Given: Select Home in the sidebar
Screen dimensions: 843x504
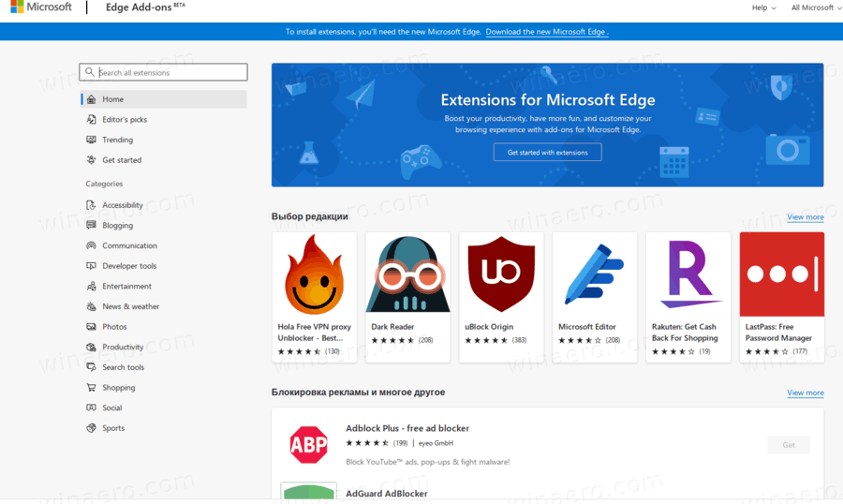Looking at the screenshot, I should (163, 99).
